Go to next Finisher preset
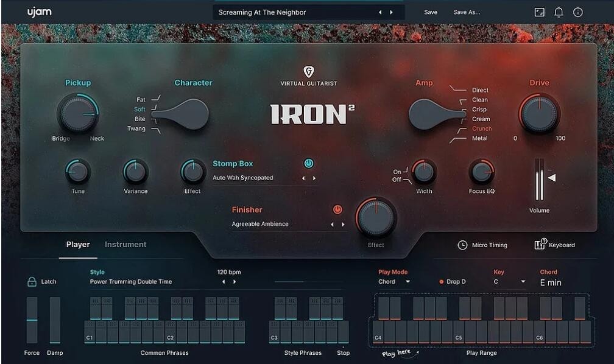This screenshot has height=364, width=614. click(x=343, y=224)
